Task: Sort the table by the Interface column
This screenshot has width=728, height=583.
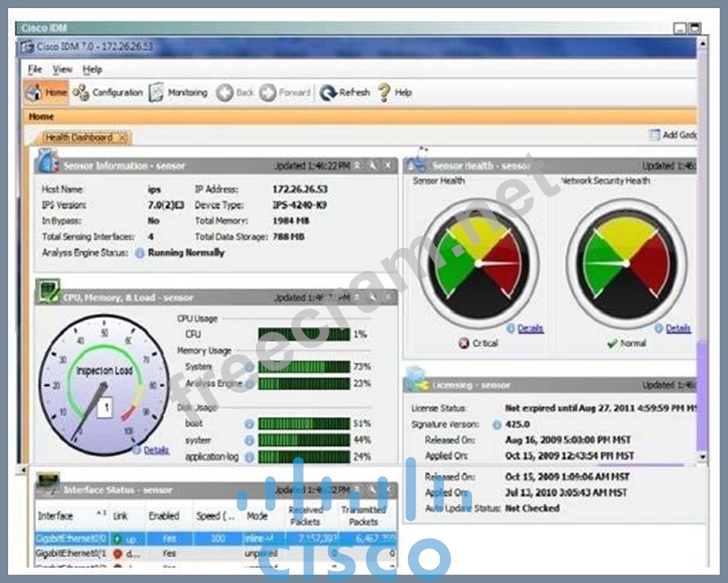Action: pos(55,516)
